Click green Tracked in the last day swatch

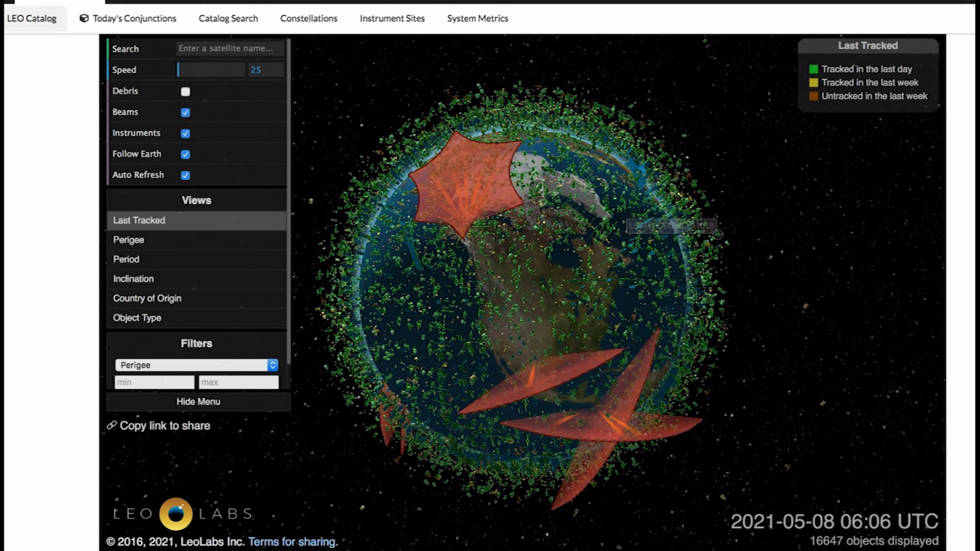pos(813,69)
